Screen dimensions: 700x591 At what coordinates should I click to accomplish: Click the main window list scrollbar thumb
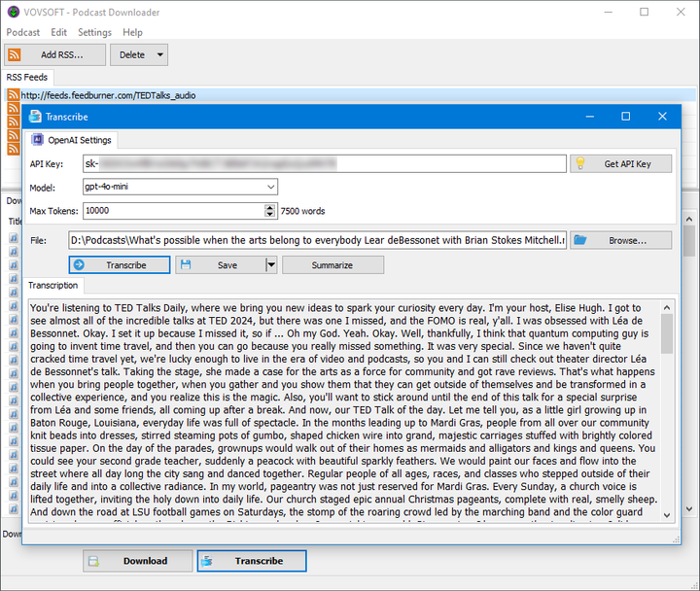[689, 241]
